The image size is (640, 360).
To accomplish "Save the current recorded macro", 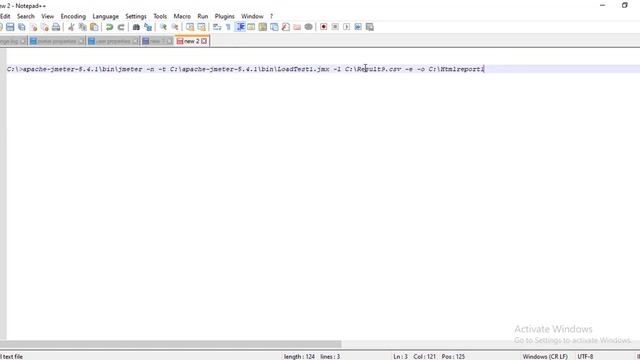I will 370,27.
